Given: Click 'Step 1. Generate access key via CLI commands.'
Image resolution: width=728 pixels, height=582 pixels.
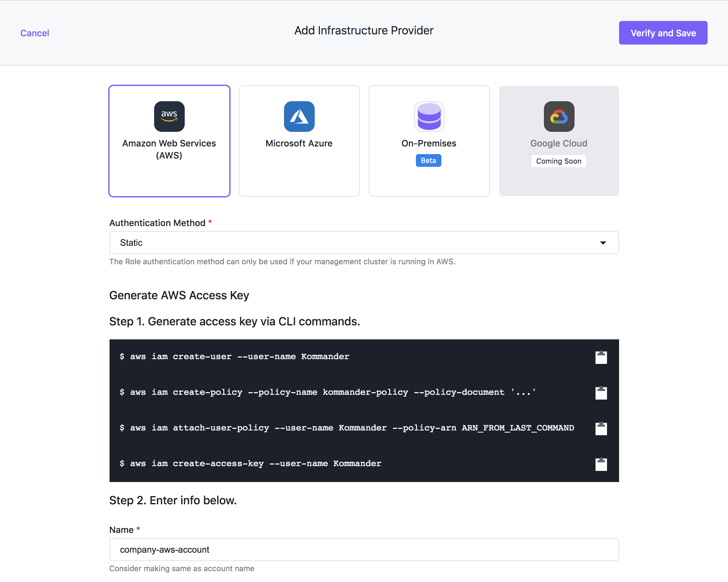Looking at the screenshot, I should (x=235, y=321).
